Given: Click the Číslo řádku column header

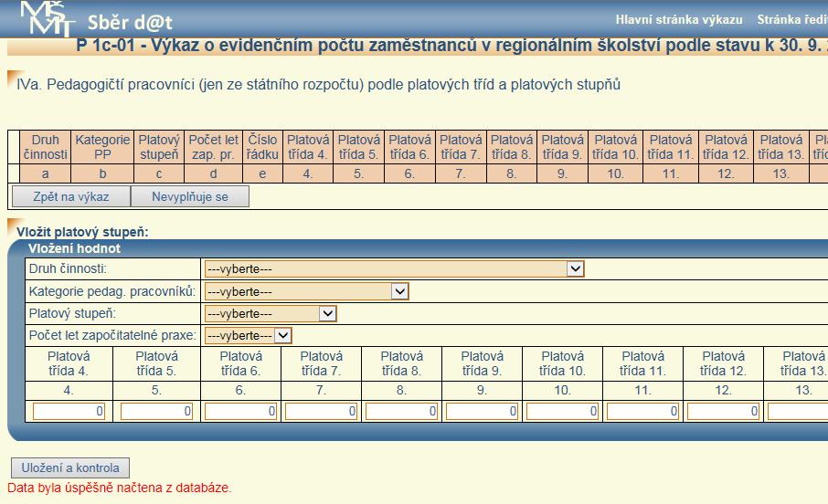Looking at the screenshot, I should pyautogui.click(x=262, y=147).
